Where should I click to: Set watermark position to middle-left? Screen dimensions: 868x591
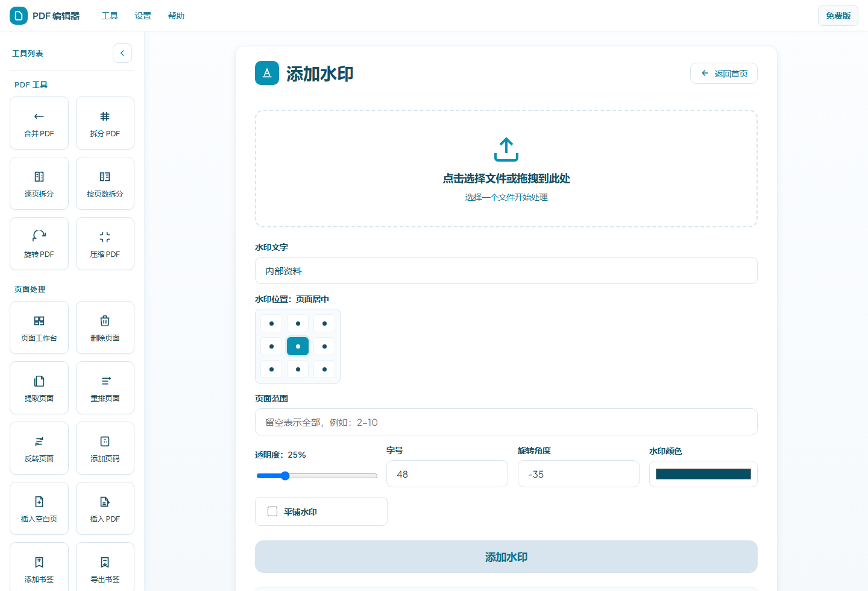pyautogui.click(x=271, y=346)
